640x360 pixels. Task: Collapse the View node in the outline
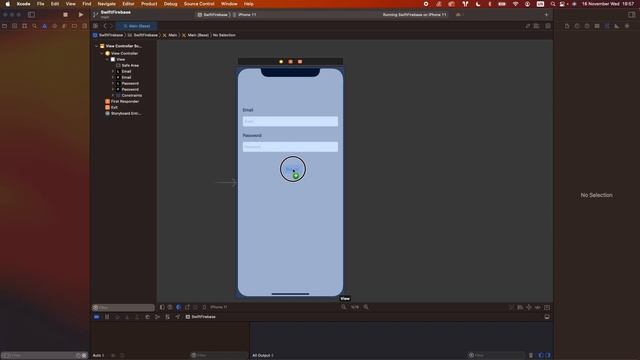107,60
